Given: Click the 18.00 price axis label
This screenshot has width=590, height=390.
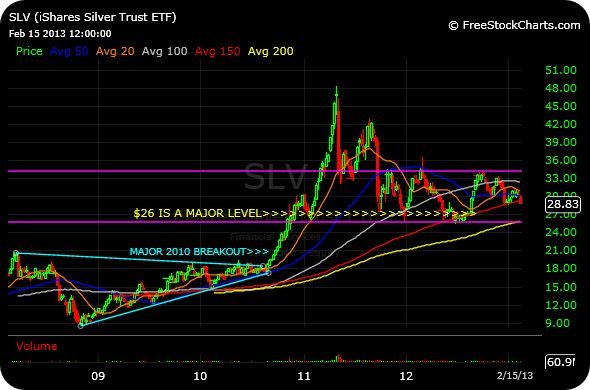Looking at the screenshot, I should click(561, 268).
